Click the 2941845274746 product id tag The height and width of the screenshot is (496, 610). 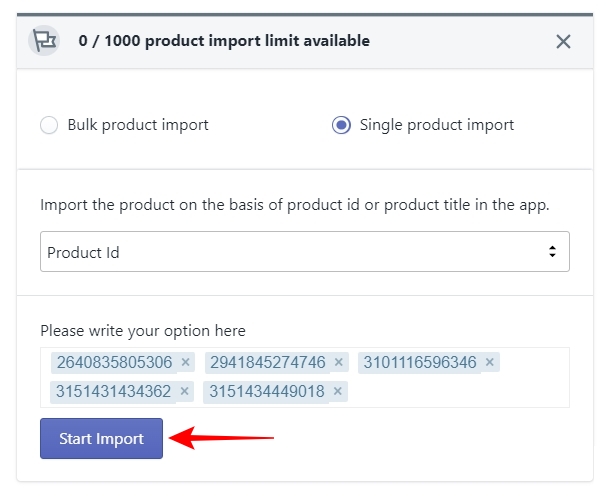pos(268,362)
